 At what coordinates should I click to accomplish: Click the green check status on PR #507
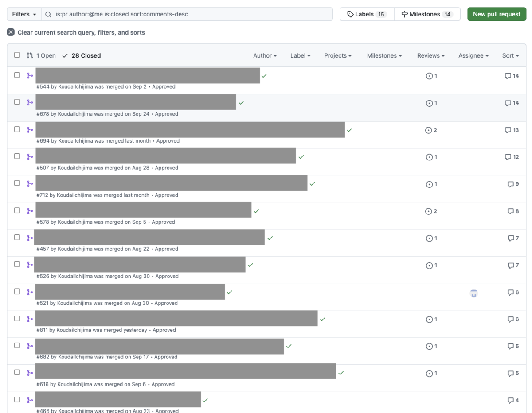click(x=301, y=157)
